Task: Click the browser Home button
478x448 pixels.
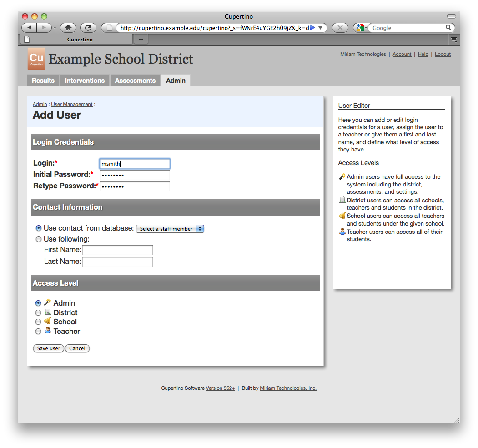Action: tap(68, 28)
